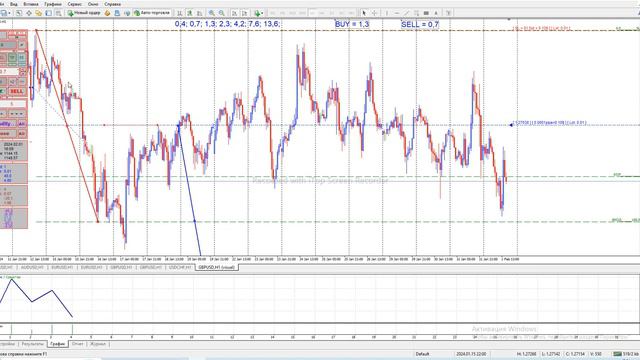Open the Графики menu
Screen dimensions: 640x360
[x=53, y=4]
